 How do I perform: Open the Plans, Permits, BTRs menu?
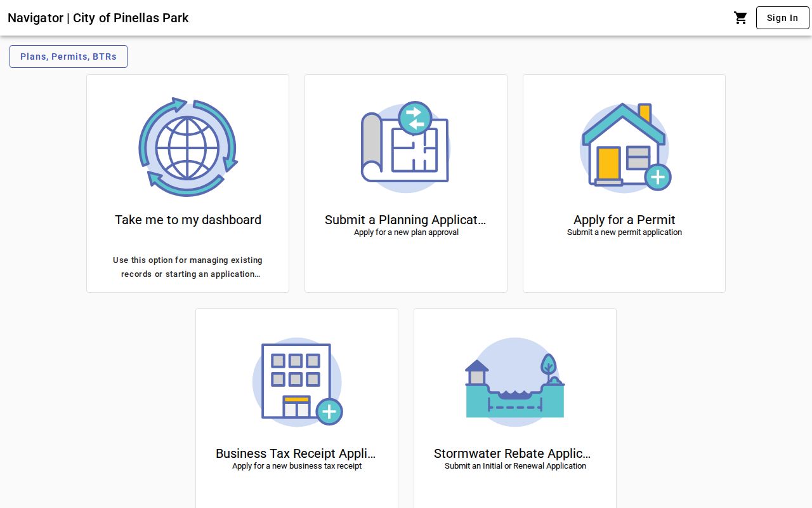[69, 57]
